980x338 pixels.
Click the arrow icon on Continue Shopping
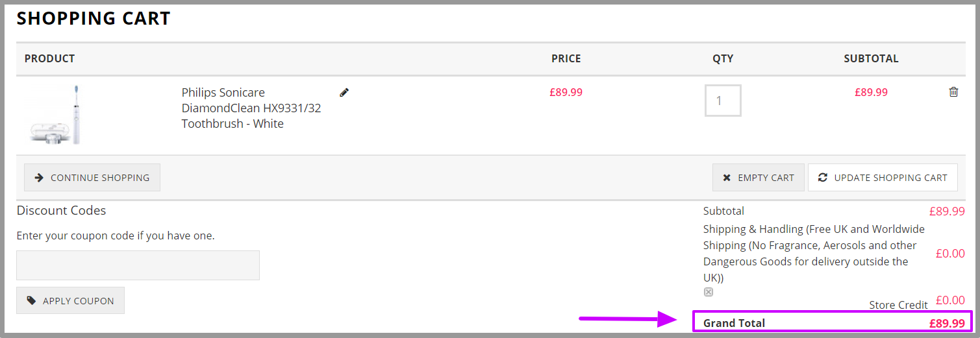click(x=39, y=178)
